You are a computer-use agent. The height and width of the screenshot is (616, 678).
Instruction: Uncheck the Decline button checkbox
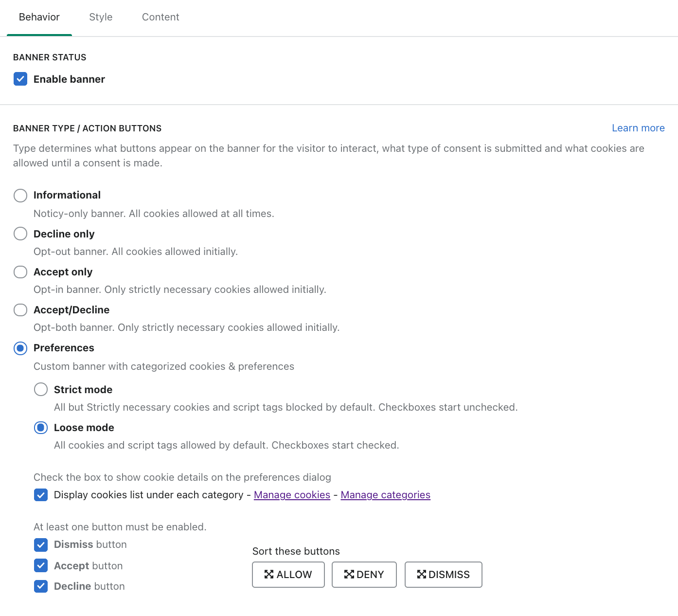(41, 586)
